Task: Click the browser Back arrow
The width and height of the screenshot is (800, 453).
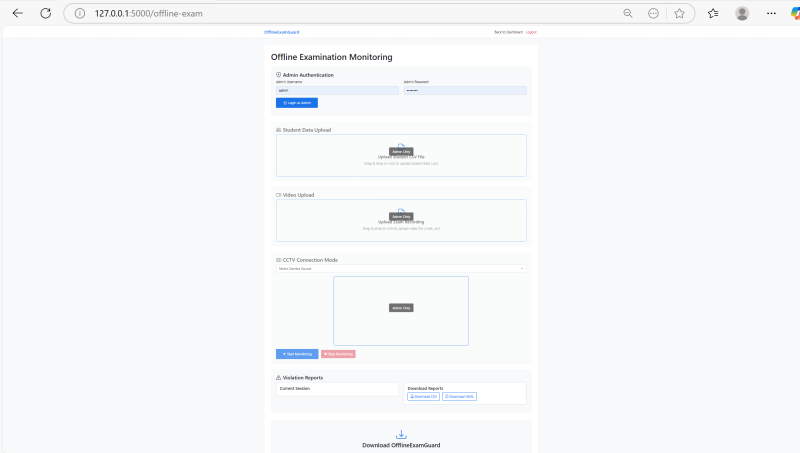Action: click(x=17, y=13)
